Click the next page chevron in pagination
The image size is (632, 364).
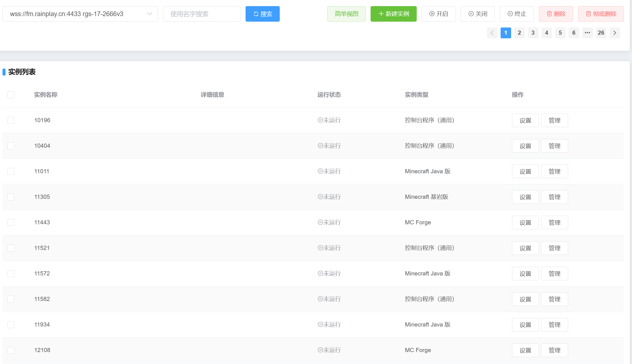(614, 33)
